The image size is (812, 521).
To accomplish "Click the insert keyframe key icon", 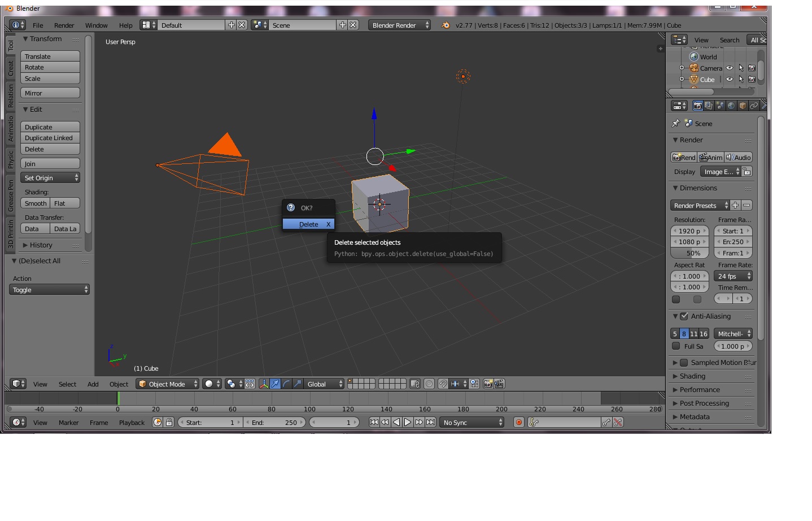I will [x=606, y=422].
